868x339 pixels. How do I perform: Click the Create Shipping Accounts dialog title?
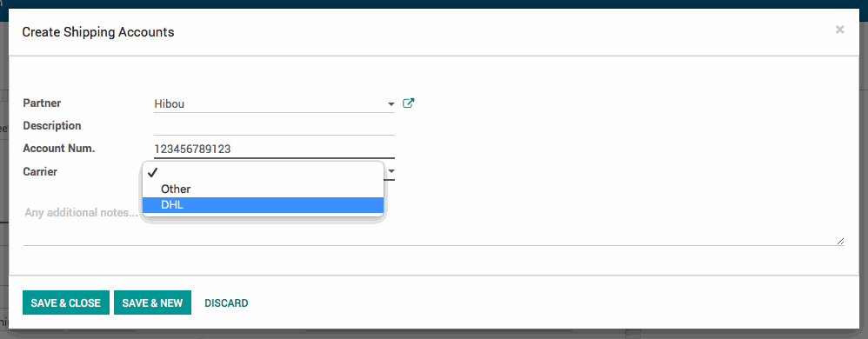pos(98,32)
